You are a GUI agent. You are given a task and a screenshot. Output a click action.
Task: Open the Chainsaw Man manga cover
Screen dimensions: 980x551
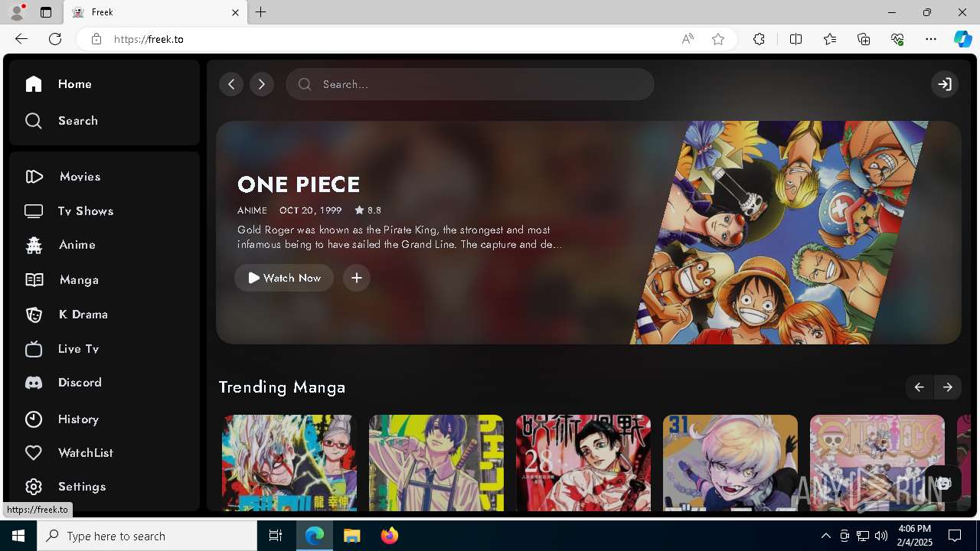click(x=436, y=463)
